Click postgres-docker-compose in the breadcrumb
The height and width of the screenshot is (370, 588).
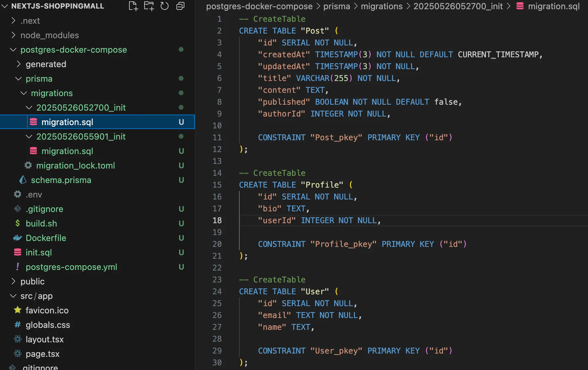pos(259,6)
